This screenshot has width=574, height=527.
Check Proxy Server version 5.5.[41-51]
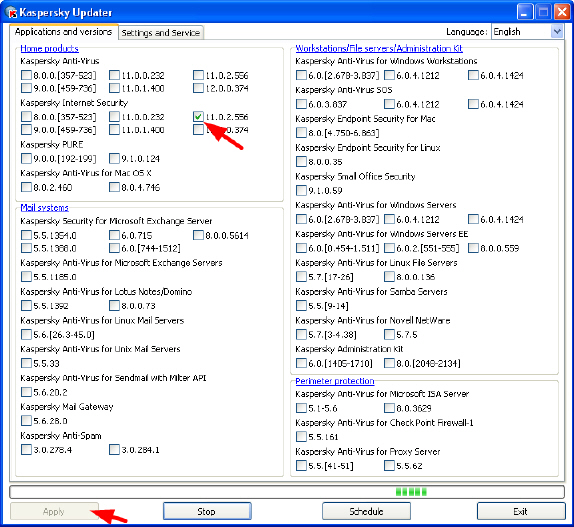pyautogui.click(x=301, y=466)
